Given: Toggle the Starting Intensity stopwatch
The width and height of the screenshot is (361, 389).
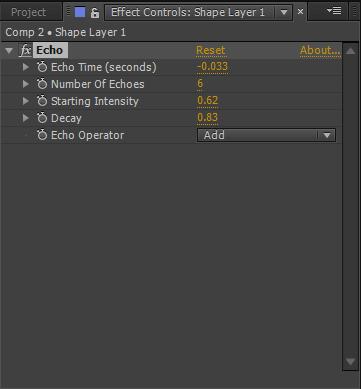Looking at the screenshot, I should coord(42,101).
